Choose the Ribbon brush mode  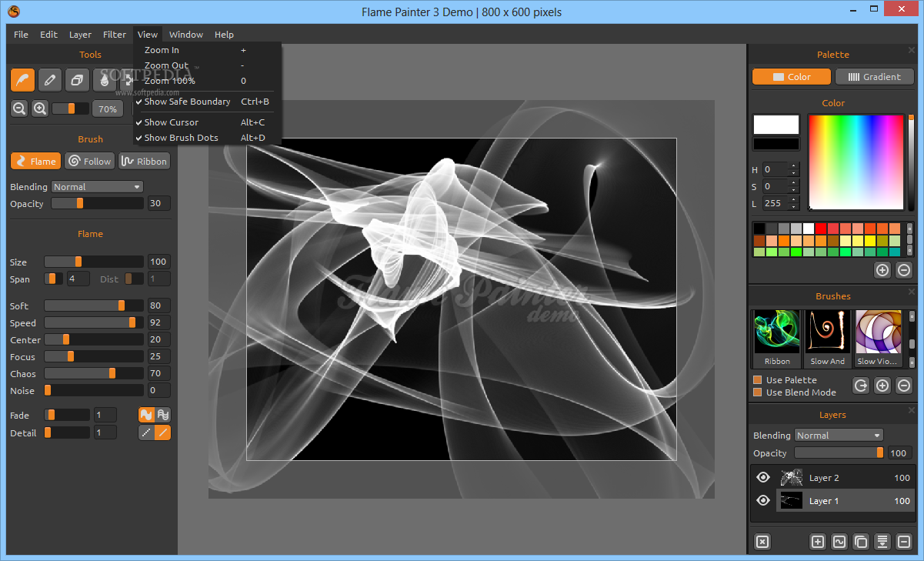(x=144, y=161)
